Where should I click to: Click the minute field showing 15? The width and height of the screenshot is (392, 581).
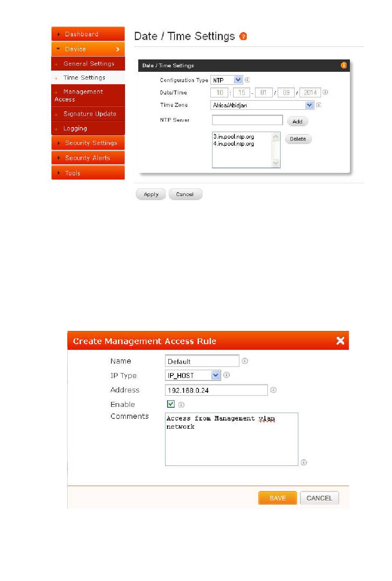(x=241, y=92)
